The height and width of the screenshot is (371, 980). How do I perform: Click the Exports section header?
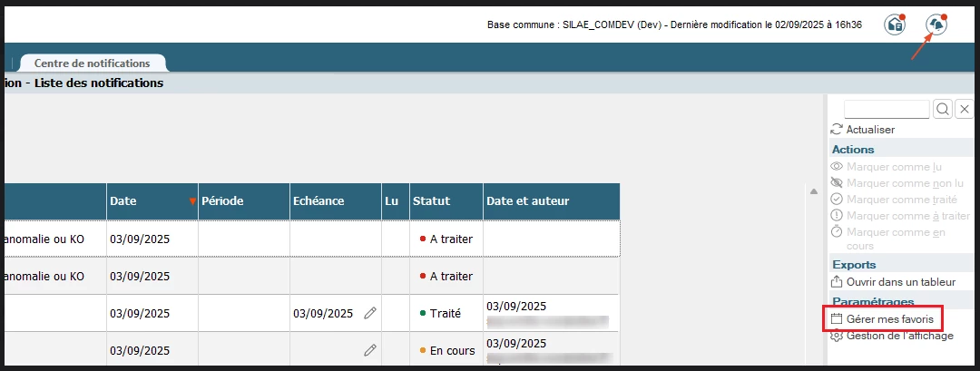[x=854, y=264]
